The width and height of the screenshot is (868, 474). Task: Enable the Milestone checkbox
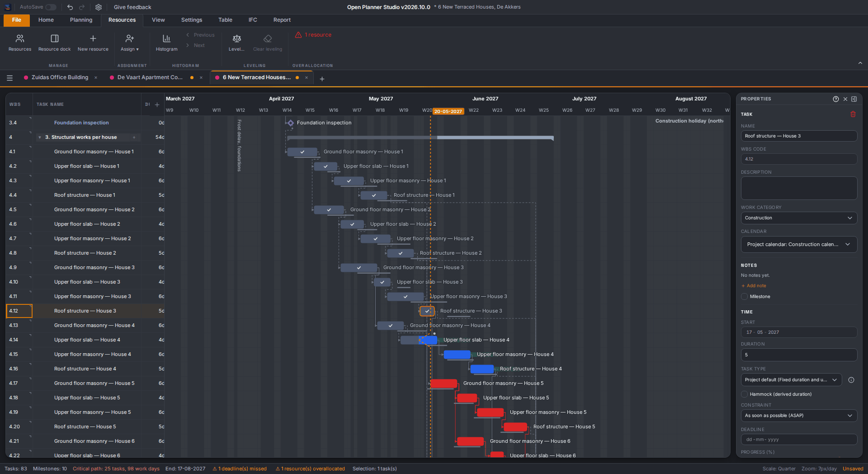pos(744,297)
